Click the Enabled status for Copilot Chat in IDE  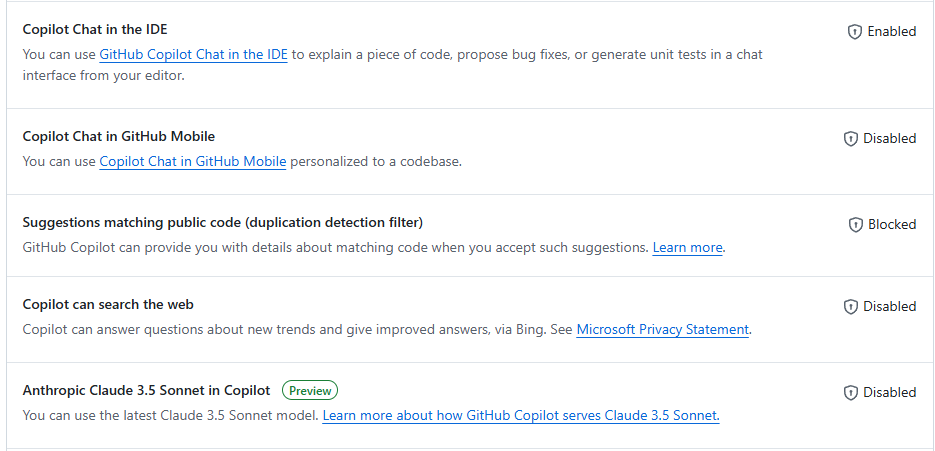(891, 32)
